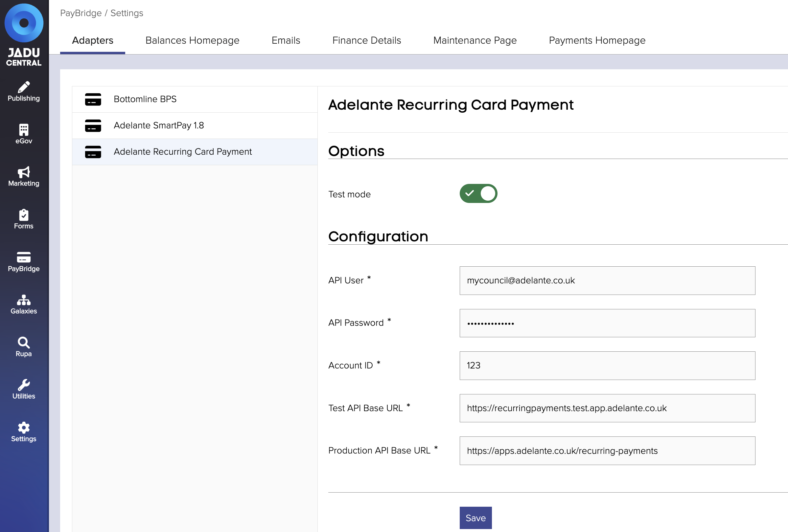The width and height of the screenshot is (788, 532).
Task: Select the Adelante Recurring Card Payment adapter
Action: [x=195, y=152]
